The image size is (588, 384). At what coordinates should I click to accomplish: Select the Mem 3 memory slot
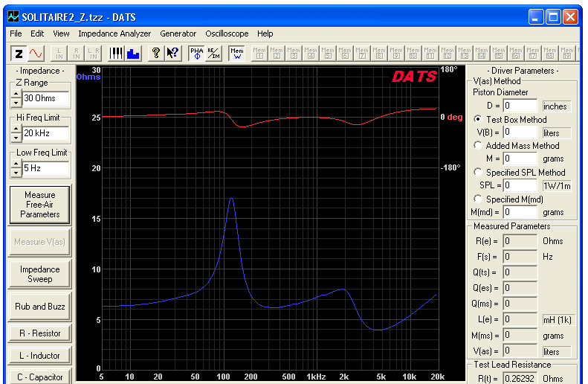tap(294, 54)
